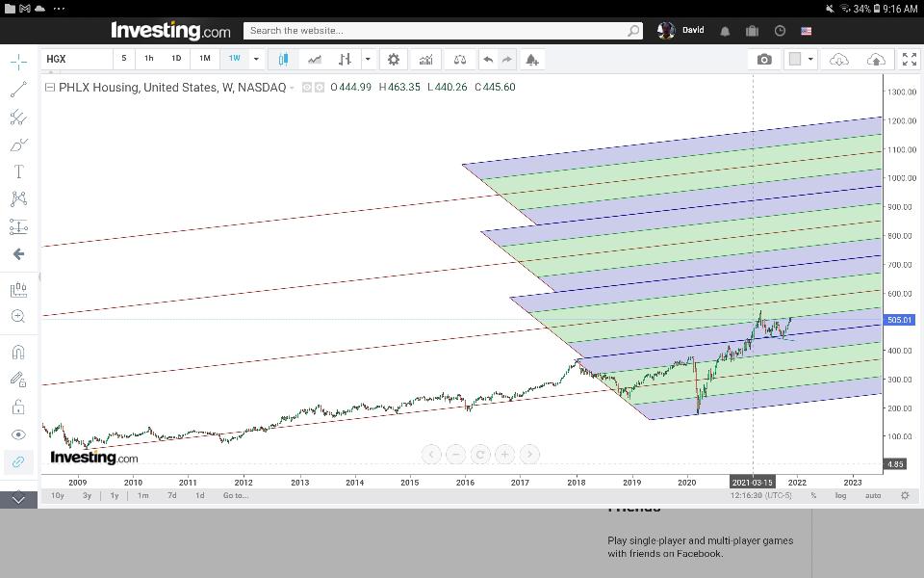Select the brush drawing tool
924x578 pixels.
(18, 144)
